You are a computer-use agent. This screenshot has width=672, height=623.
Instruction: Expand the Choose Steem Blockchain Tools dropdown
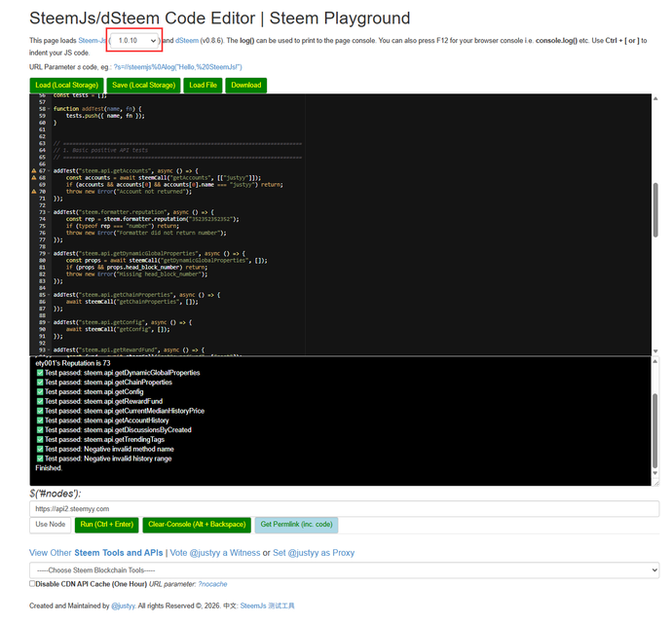click(345, 570)
